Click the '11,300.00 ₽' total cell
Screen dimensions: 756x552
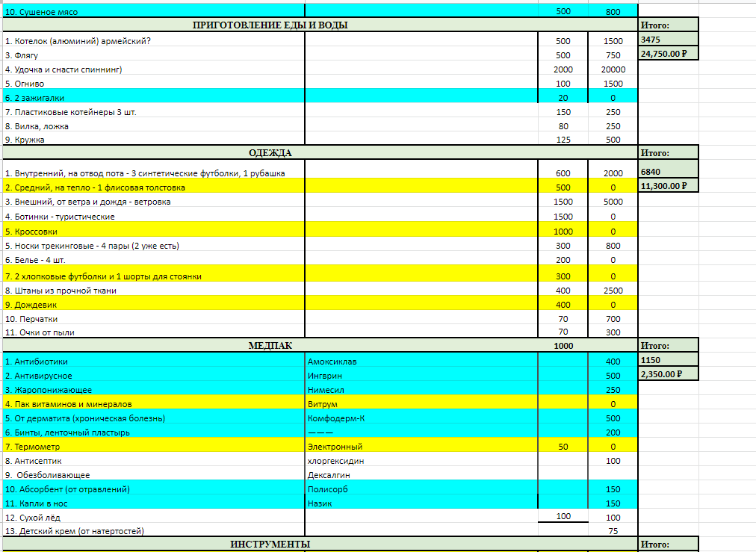click(x=669, y=185)
